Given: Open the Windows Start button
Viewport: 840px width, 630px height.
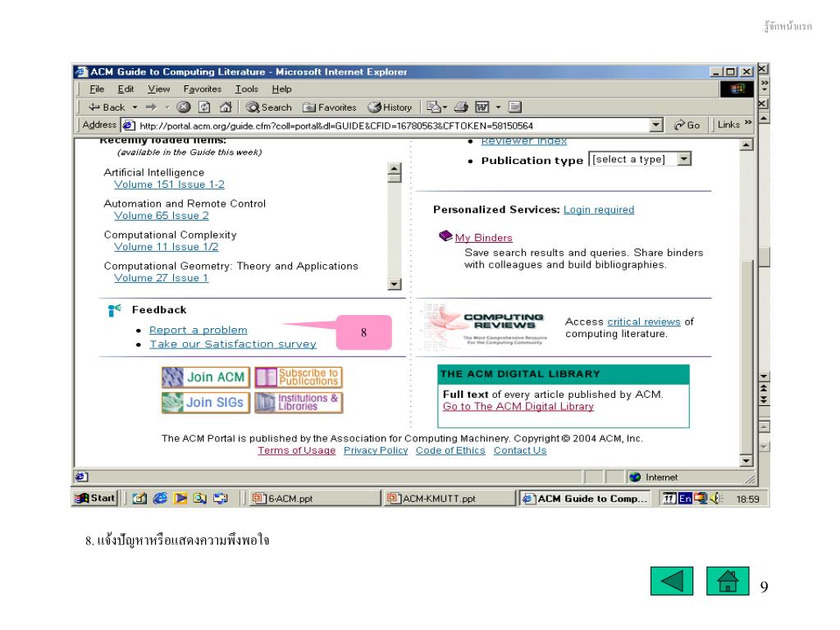Looking at the screenshot, I should coord(95,498).
